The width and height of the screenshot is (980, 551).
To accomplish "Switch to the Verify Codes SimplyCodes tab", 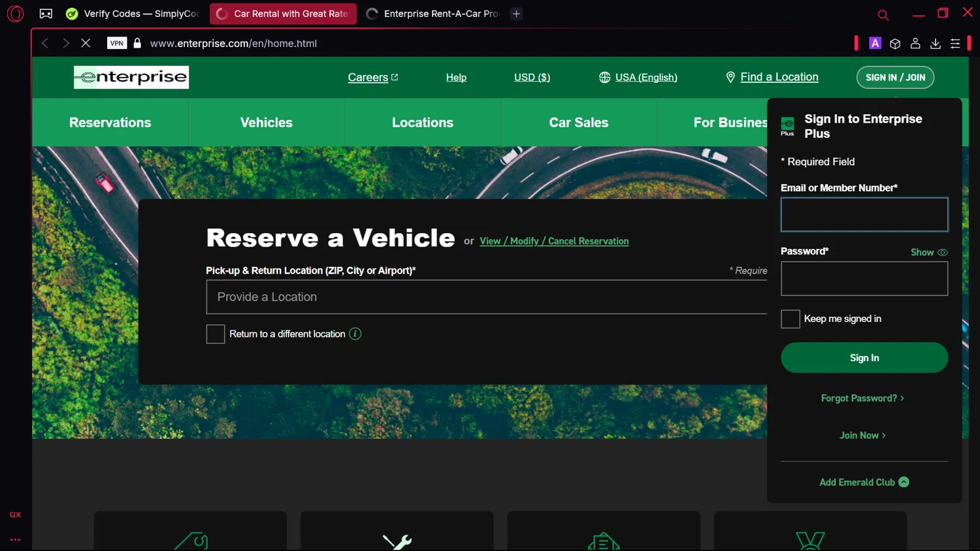I will (x=134, y=14).
